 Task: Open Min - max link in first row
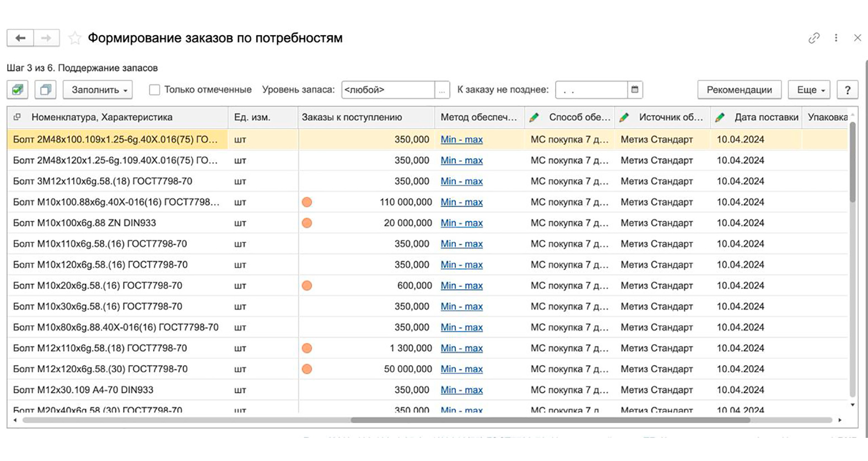click(462, 140)
